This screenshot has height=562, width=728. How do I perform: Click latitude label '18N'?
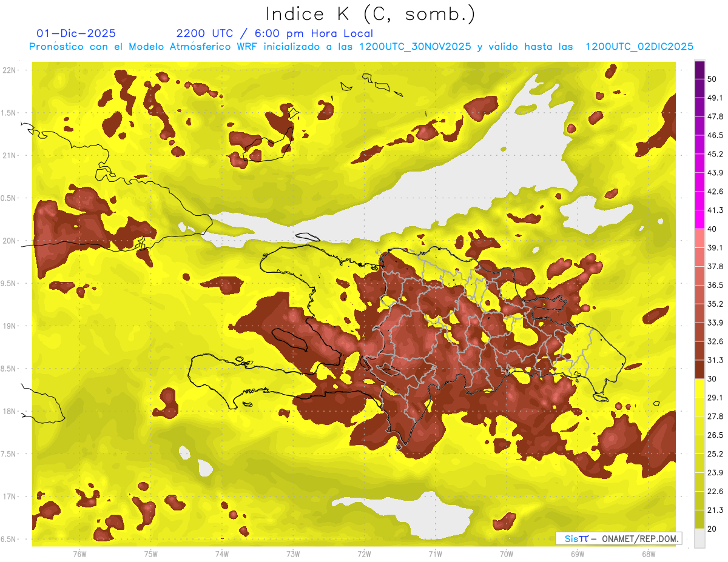[x=10, y=411]
